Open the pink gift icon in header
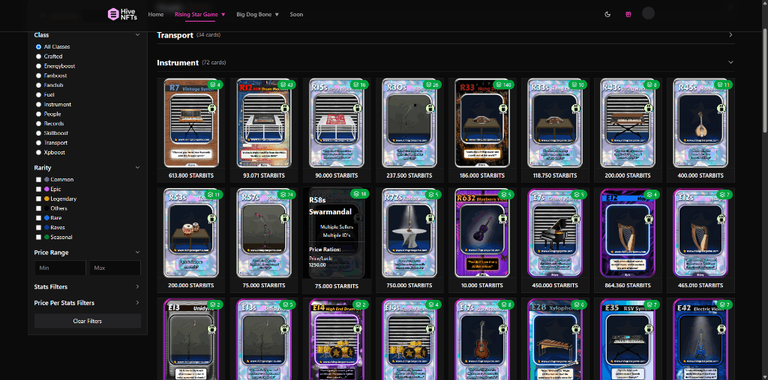Image resolution: width=768 pixels, height=380 pixels. click(628, 14)
